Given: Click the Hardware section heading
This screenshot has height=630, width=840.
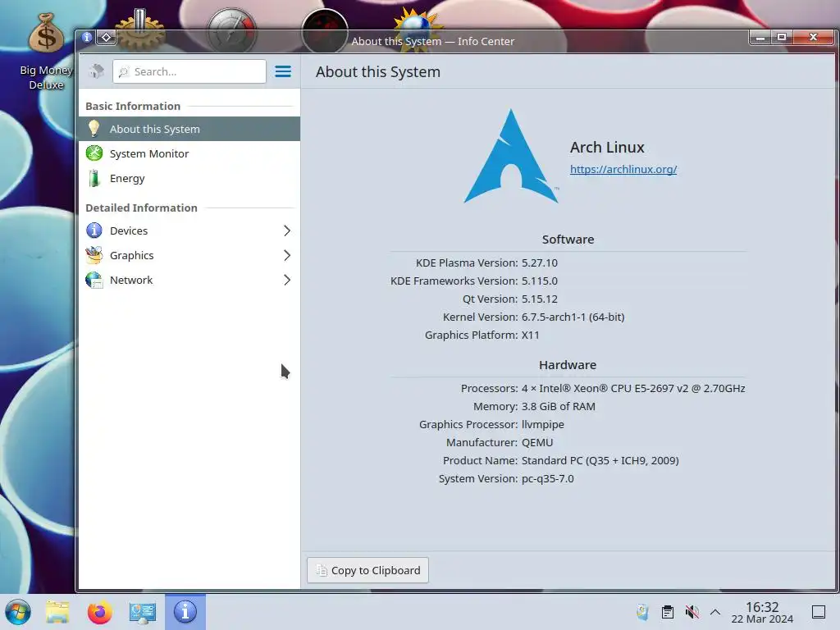Looking at the screenshot, I should [568, 365].
